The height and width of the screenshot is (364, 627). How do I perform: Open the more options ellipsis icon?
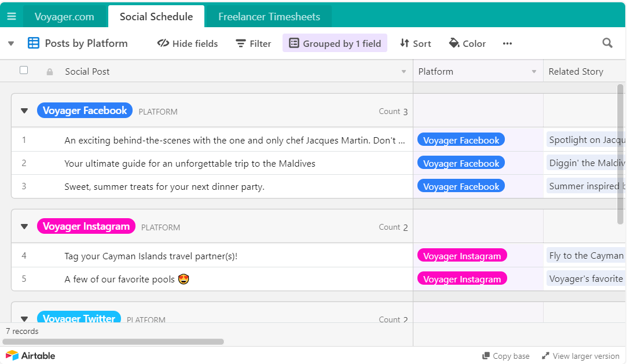click(x=507, y=43)
